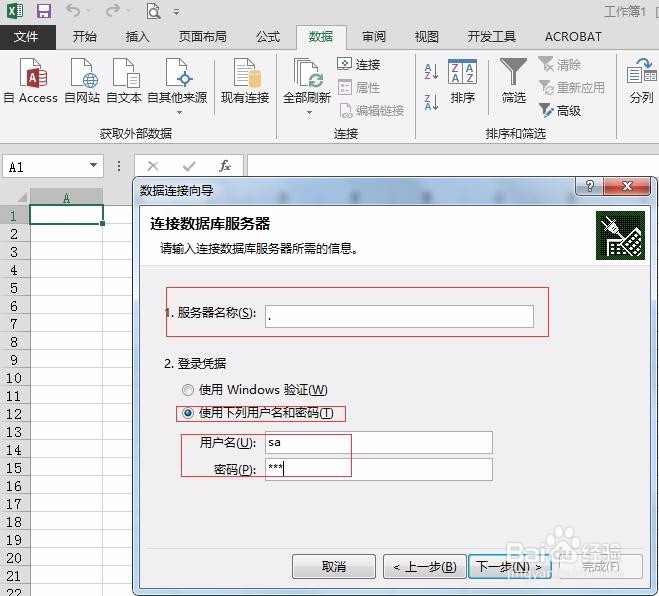Import data 自网站
Image resolution: width=659 pixels, height=596 pixels.
pyautogui.click(x=82, y=81)
